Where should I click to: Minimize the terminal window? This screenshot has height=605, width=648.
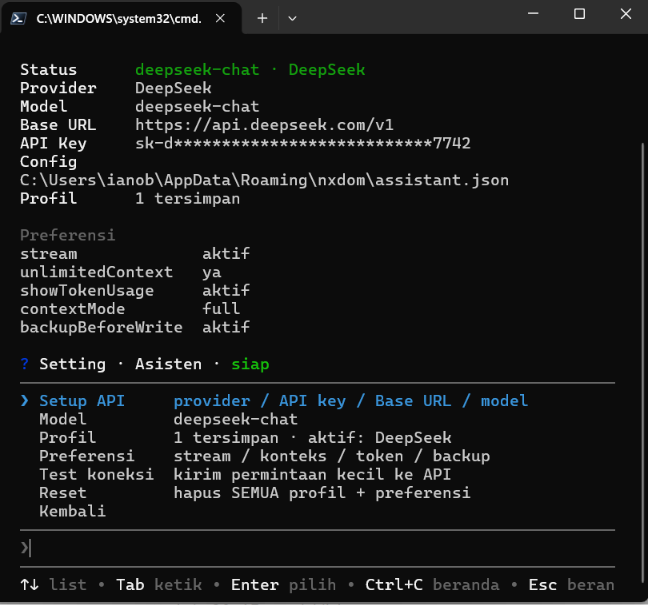pos(533,14)
